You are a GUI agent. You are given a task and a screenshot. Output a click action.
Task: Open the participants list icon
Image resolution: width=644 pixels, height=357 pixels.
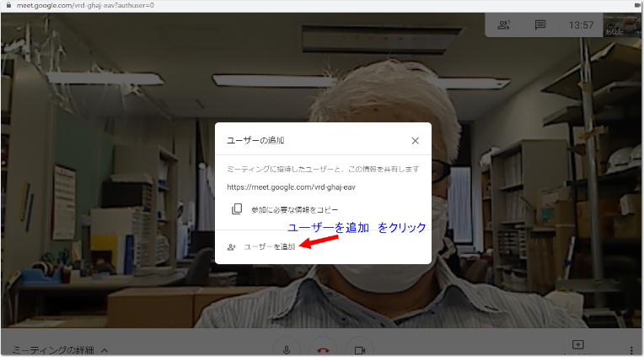(503, 25)
